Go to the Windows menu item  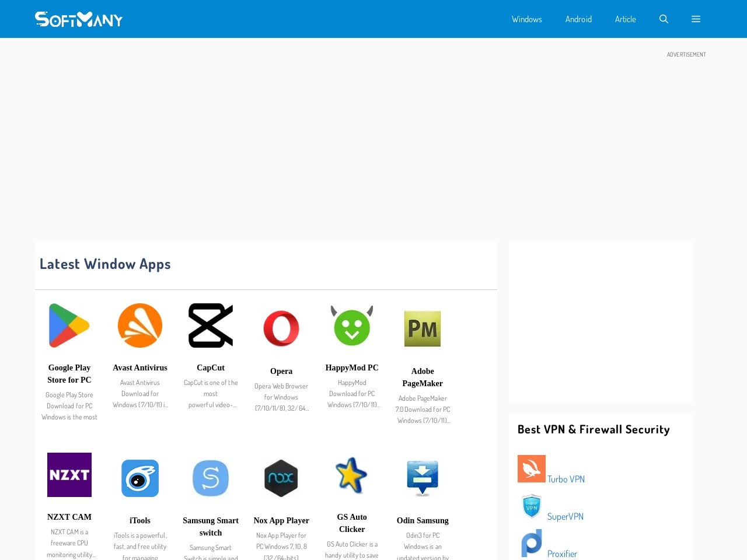(x=527, y=19)
